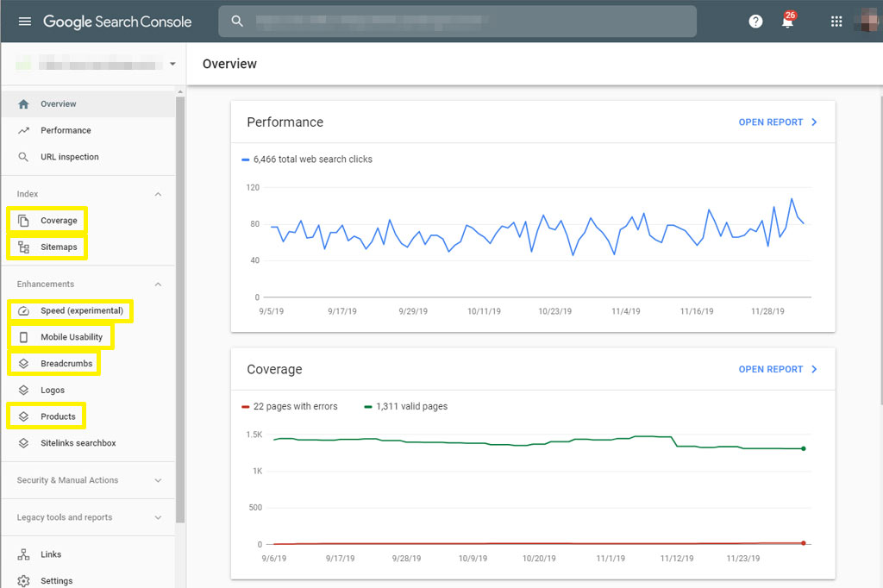
Task: Click the Sitelinks searchbox layers icon
Action: [x=23, y=443]
